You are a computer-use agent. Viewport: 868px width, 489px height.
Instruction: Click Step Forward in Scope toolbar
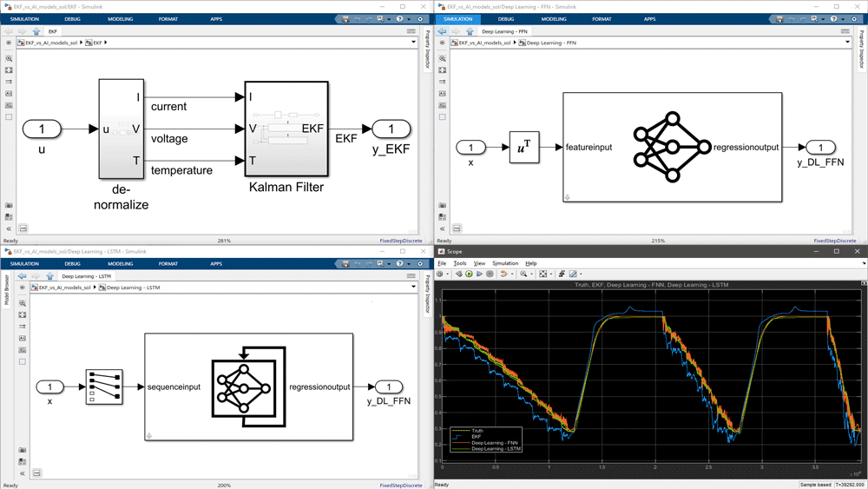coord(479,274)
